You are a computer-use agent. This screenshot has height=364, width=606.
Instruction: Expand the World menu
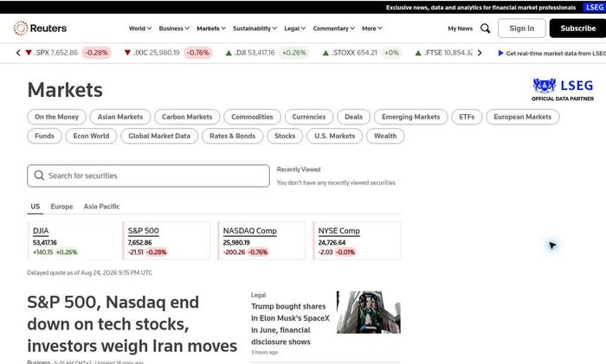pos(140,29)
